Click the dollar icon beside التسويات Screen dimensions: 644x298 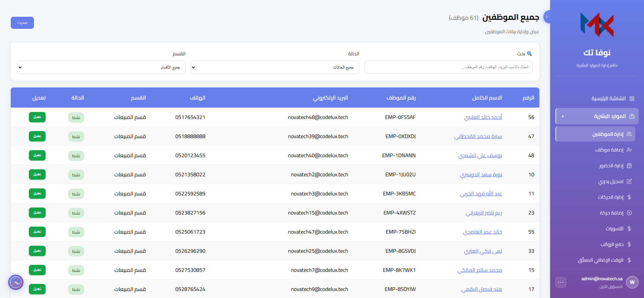629,229
